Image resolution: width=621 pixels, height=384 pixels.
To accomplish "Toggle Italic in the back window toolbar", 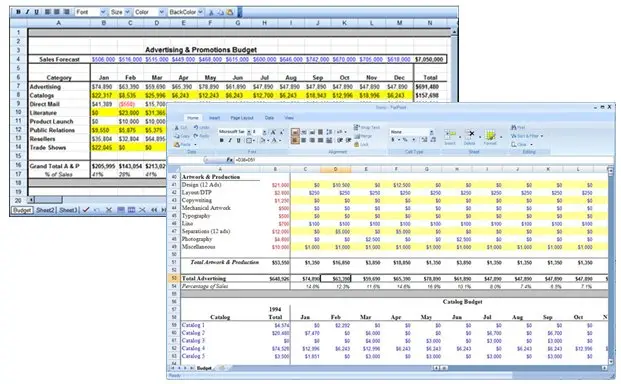I will [27, 12].
